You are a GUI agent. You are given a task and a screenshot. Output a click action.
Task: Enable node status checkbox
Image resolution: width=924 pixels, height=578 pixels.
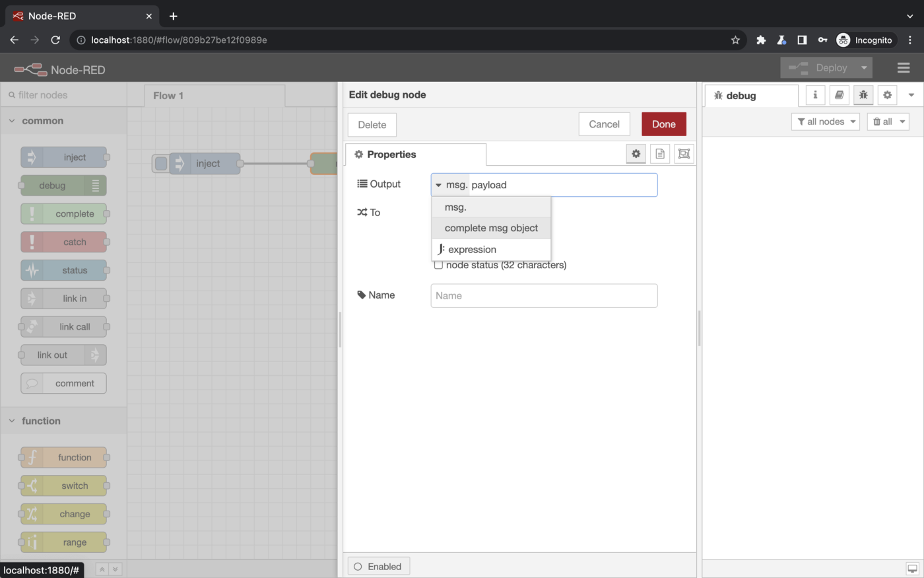tap(438, 266)
